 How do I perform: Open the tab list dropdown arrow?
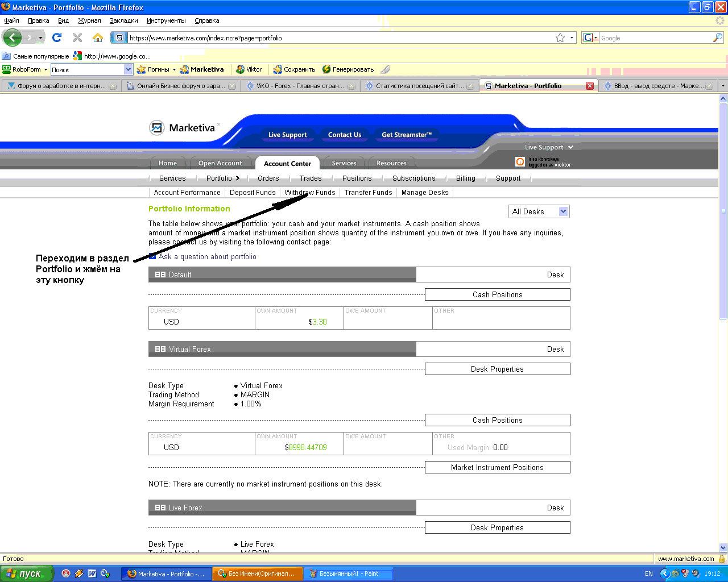coord(723,86)
